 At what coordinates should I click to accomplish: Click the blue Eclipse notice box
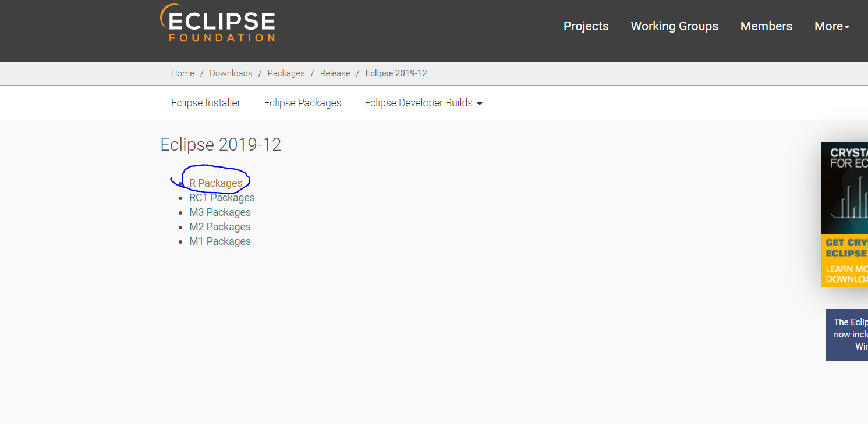(846, 335)
